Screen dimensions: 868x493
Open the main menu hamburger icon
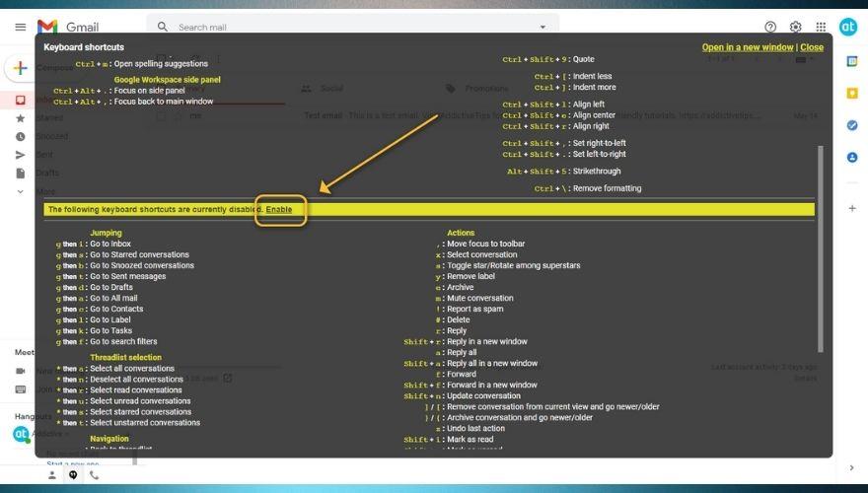[x=20, y=27]
